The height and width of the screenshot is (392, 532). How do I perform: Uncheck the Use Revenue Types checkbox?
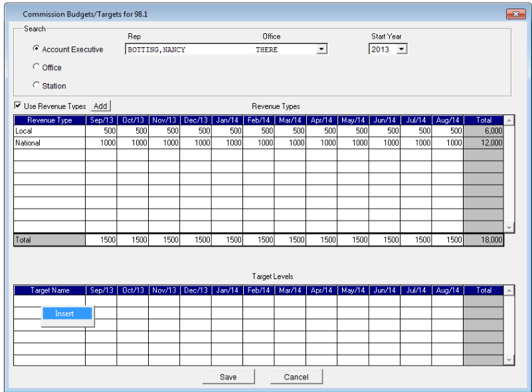[18, 106]
